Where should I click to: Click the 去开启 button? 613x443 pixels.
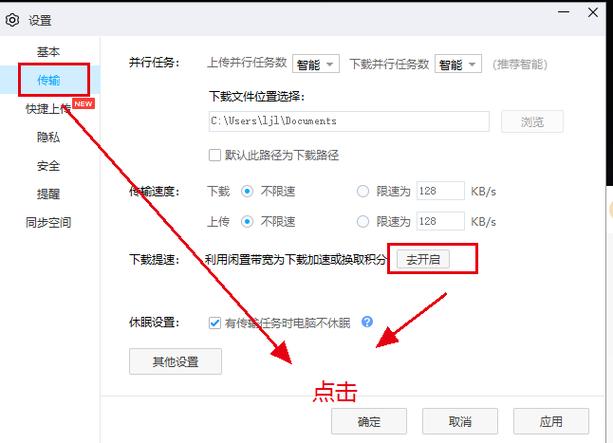pos(423,259)
